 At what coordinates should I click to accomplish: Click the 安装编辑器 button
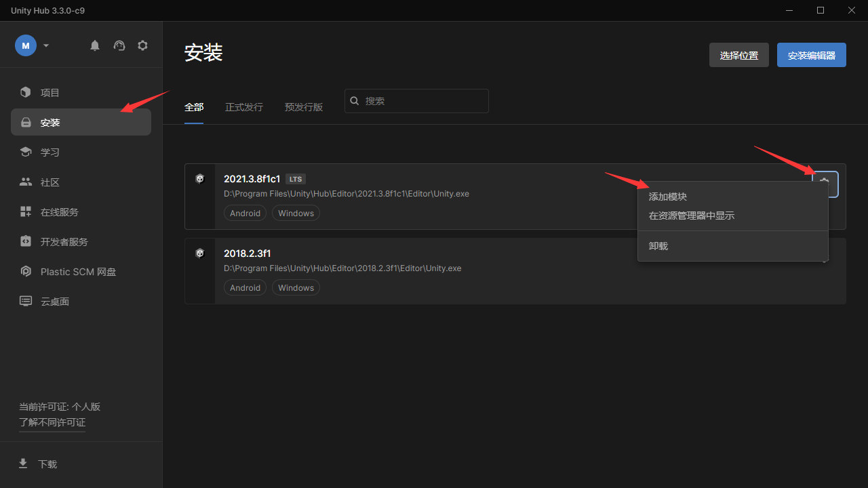coord(812,55)
